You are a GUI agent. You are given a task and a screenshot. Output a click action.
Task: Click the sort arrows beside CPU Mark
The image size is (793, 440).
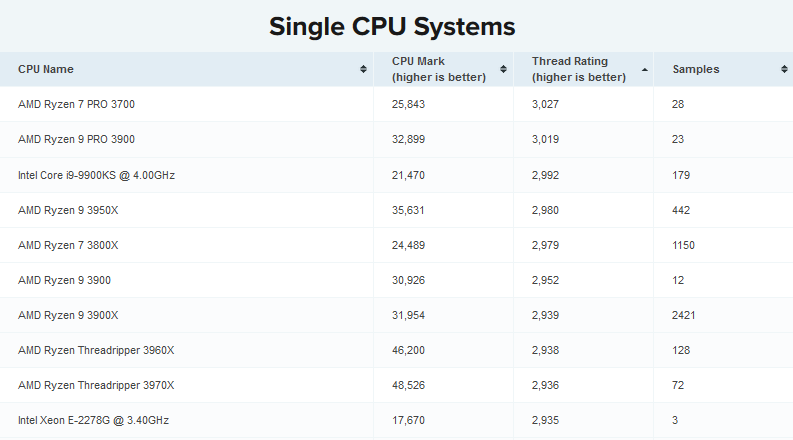tap(503, 69)
